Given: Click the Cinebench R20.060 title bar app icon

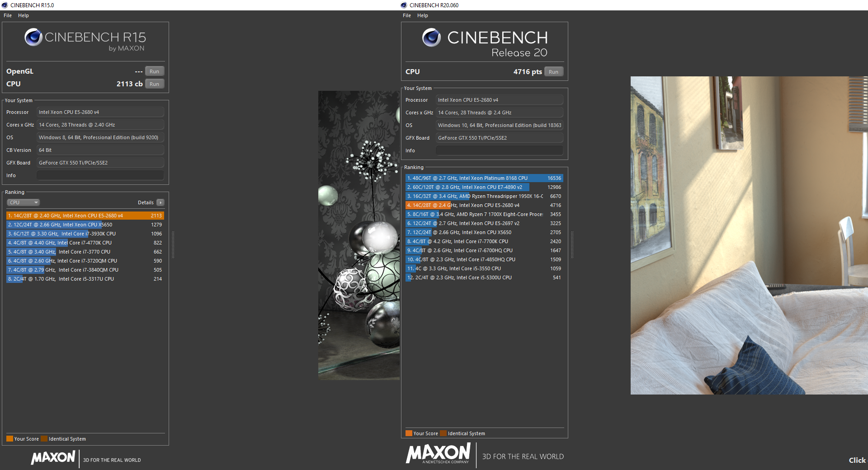Looking at the screenshot, I should coord(404,5).
